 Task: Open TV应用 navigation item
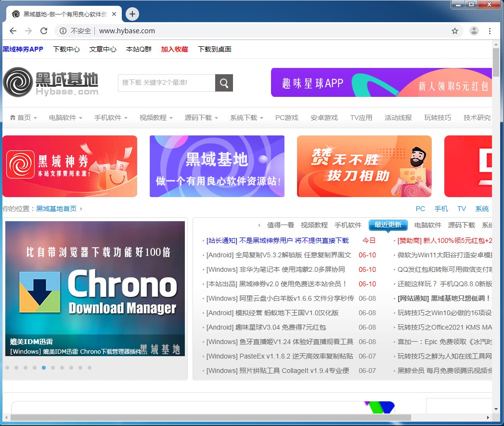tap(361, 118)
